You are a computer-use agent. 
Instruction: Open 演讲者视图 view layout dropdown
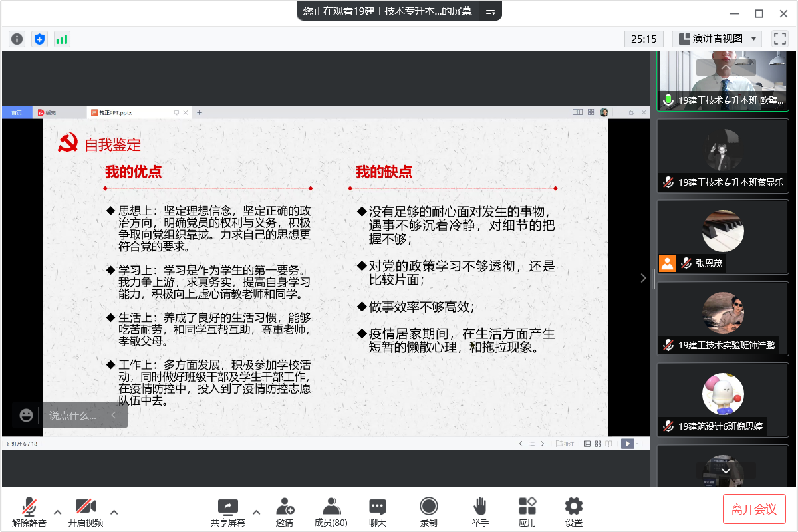[x=717, y=39]
